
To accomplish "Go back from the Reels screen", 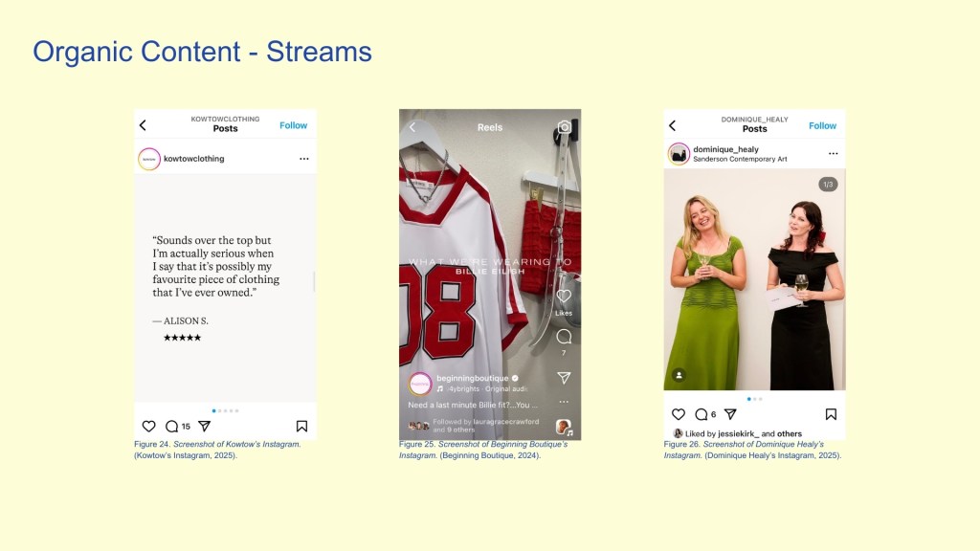I will (x=412, y=127).
